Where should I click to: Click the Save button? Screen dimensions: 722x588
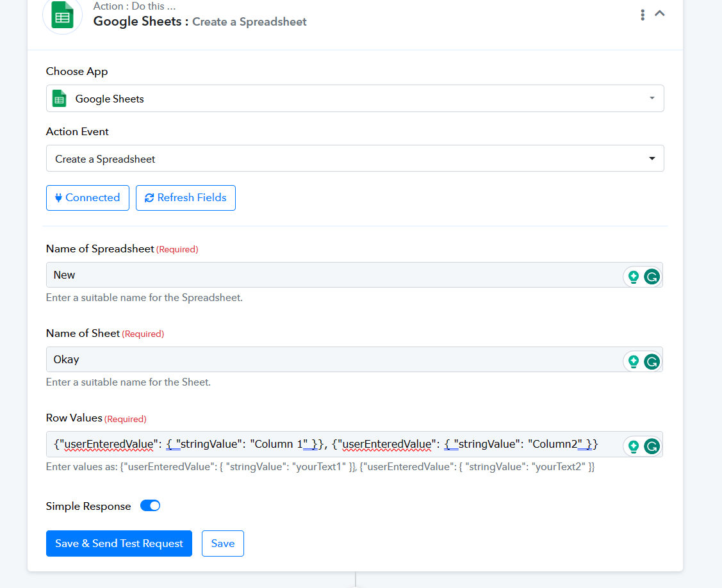click(223, 543)
